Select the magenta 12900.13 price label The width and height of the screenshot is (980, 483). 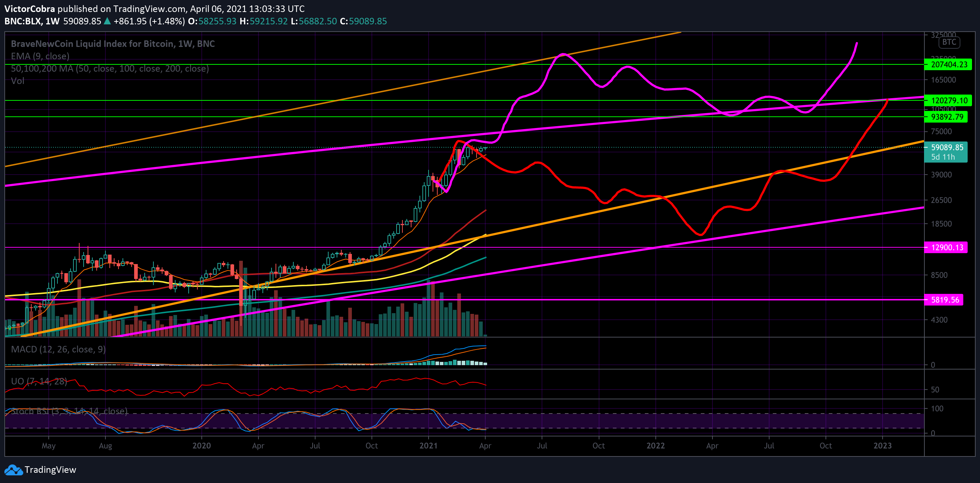(946, 247)
